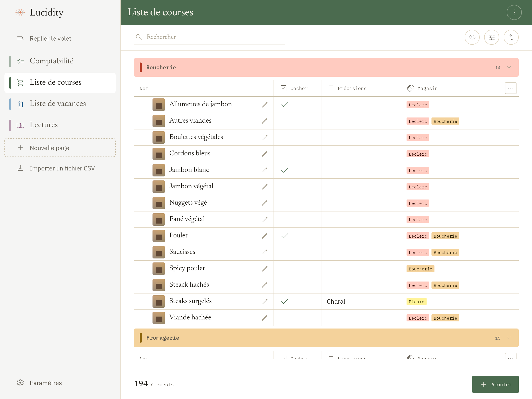Open the Lectures page
532x399 pixels.
point(60,125)
